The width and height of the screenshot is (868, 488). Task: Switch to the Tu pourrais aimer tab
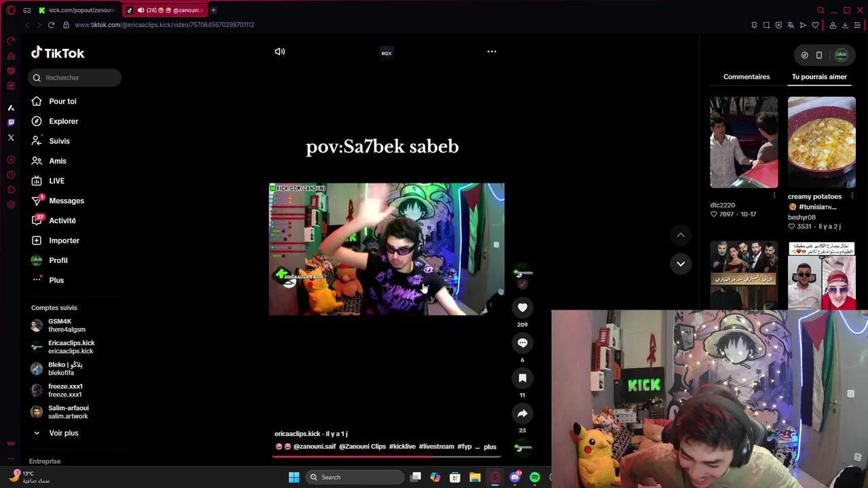(x=819, y=77)
